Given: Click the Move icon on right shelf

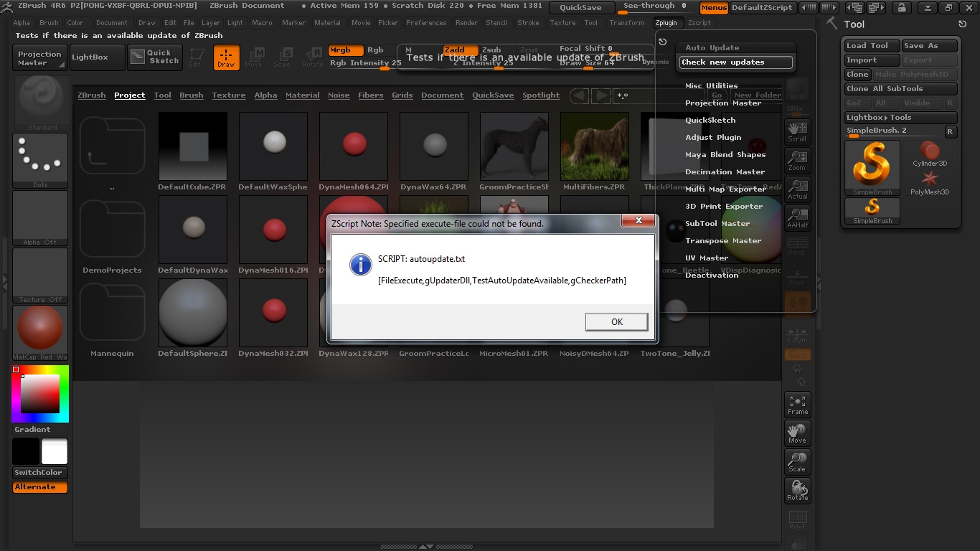Looking at the screenshot, I should click(x=798, y=433).
